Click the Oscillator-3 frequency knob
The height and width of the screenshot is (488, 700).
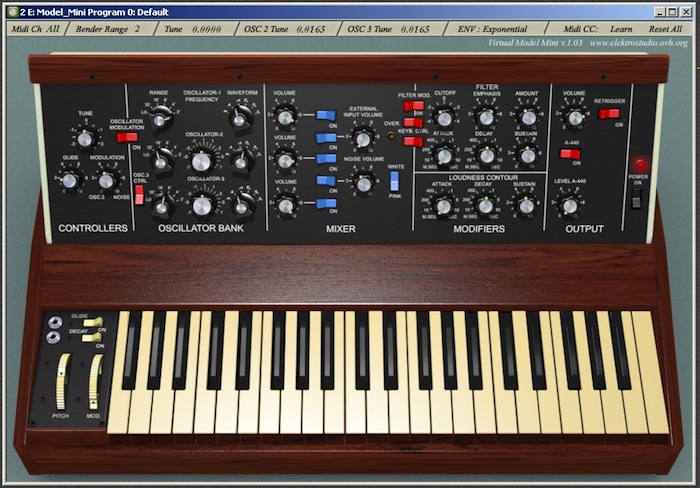coord(202,206)
